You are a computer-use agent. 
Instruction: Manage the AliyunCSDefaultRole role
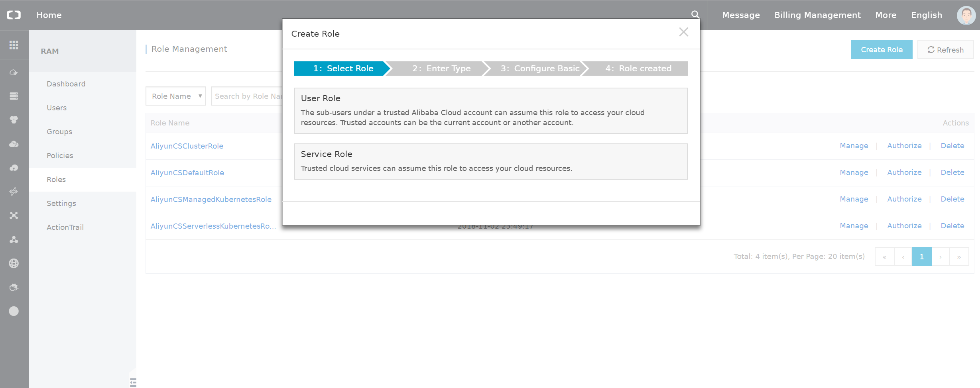click(x=854, y=172)
